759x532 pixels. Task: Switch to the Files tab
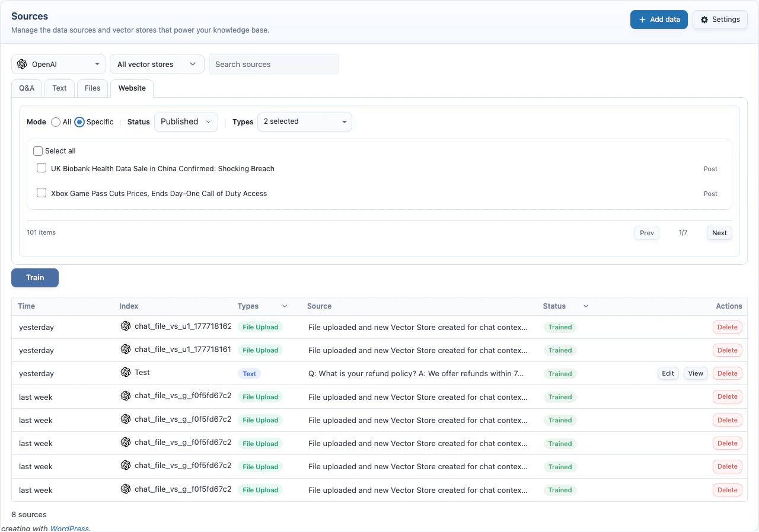point(92,88)
